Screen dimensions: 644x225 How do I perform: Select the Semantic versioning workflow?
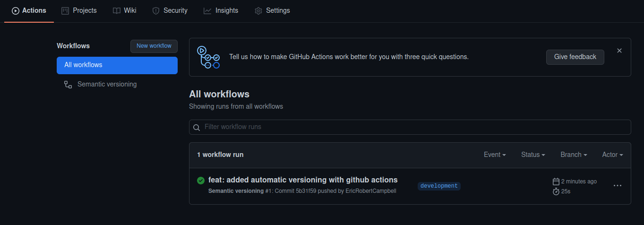tap(117, 84)
